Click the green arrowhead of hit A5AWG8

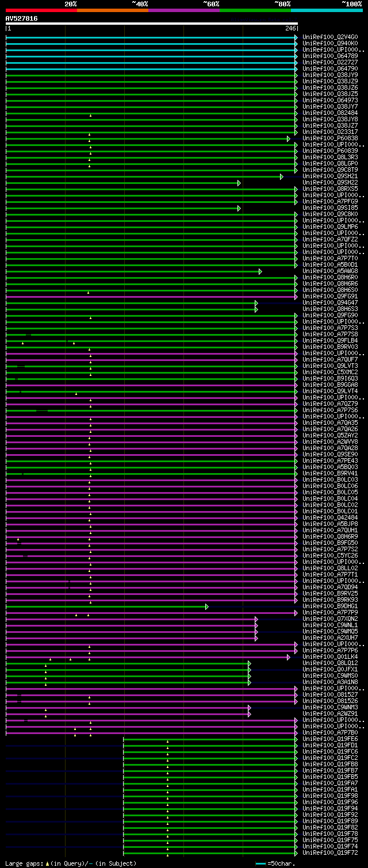260,271
